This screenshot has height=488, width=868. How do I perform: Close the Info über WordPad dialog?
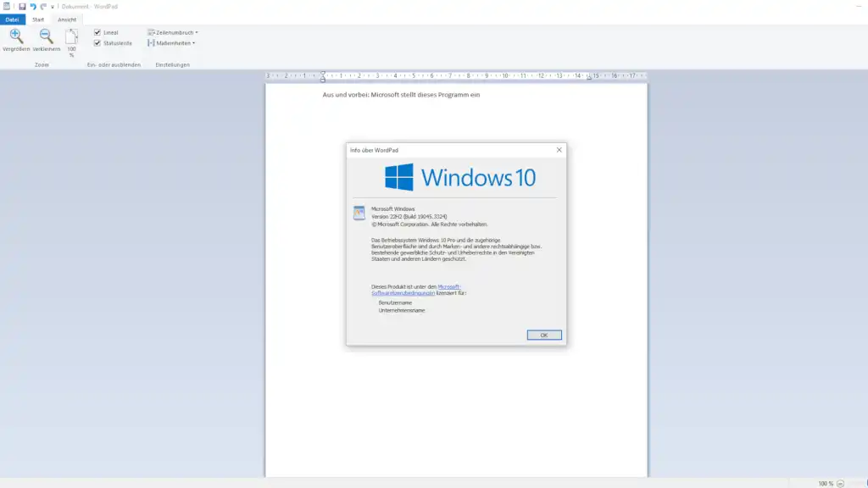pos(559,150)
